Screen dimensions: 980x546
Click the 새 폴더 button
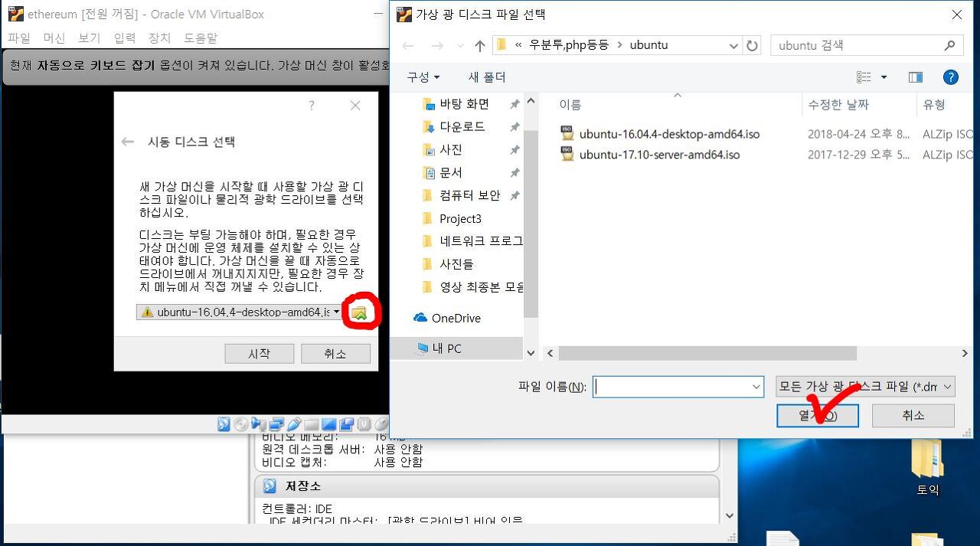487,77
